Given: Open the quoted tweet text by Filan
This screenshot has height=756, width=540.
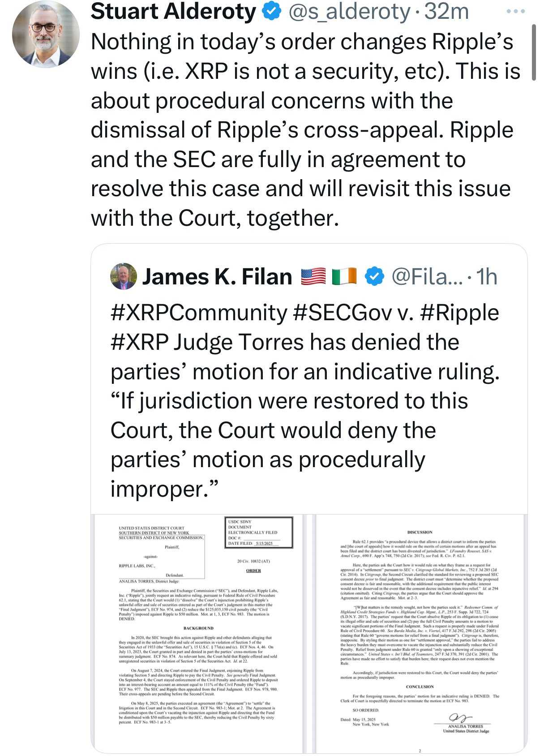Looking at the screenshot, I should [304, 400].
